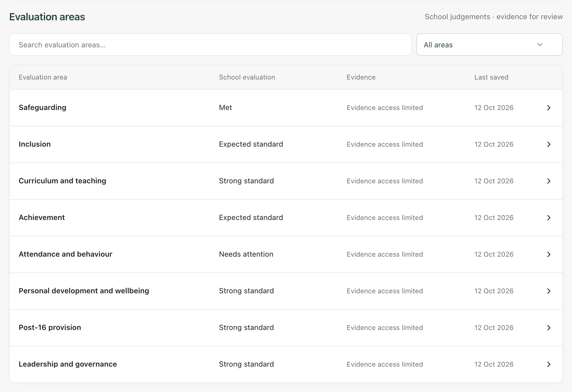Click Inclusion's Expected standard value
572x392 pixels.
tap(251, 144)
